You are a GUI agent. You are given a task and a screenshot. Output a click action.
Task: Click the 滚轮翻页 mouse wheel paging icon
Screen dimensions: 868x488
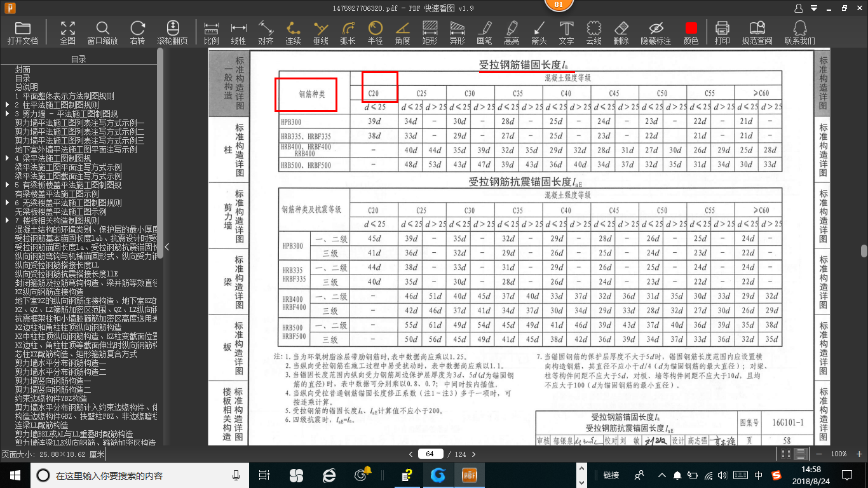click(x=173, y=32)
